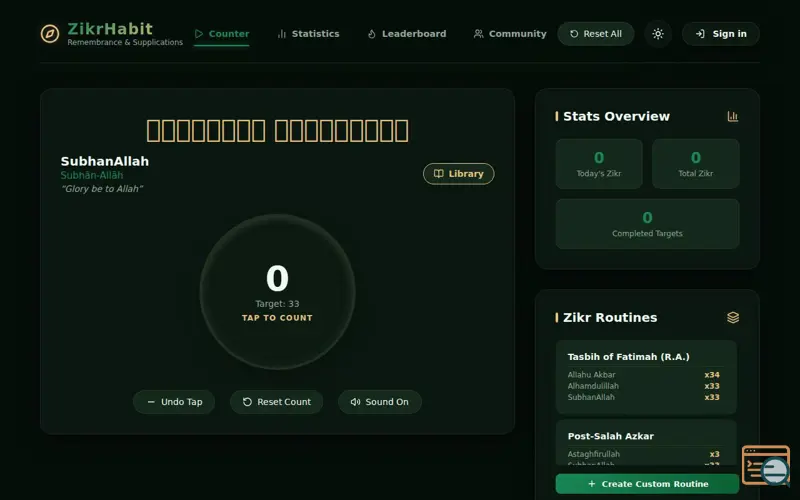Open the Leaderboard tab
800x500 pixels.
tap(407, 34)
